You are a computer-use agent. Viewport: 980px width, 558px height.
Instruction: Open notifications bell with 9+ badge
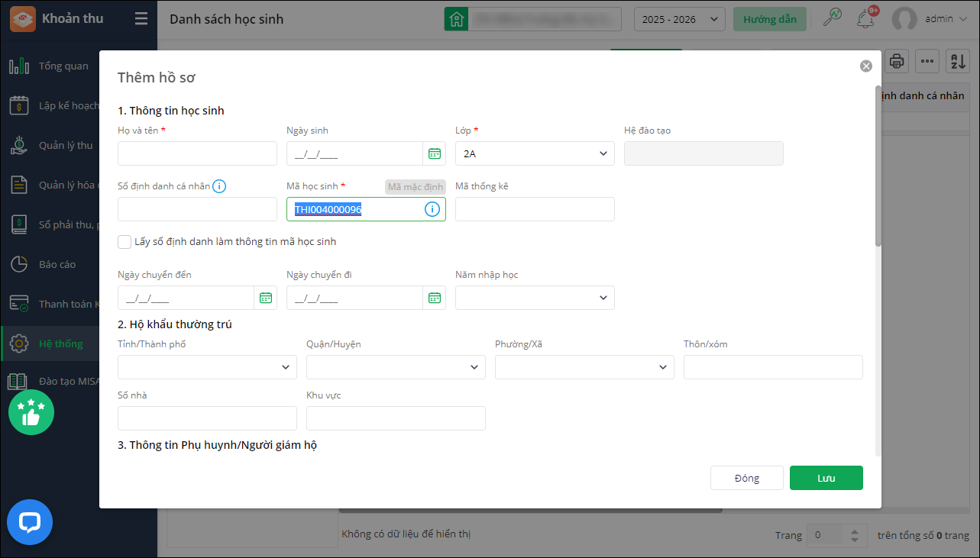tap(867, 18)
